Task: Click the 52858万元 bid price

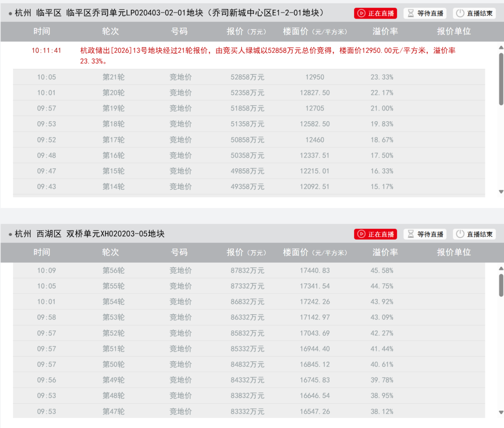Action: 247,77
